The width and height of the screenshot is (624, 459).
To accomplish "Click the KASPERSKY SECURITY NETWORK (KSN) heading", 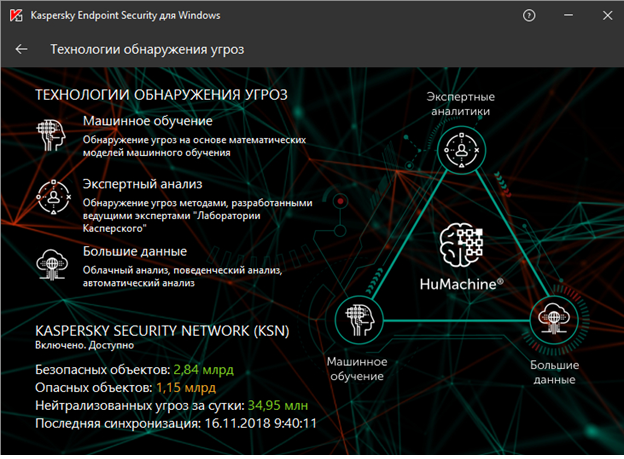I will coord(162,331).
